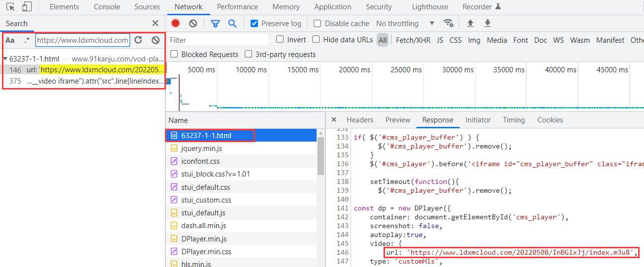The height and width of the screenshot is (267, 644).
Task: Click the Filter text input field
Action: [218, 40]
